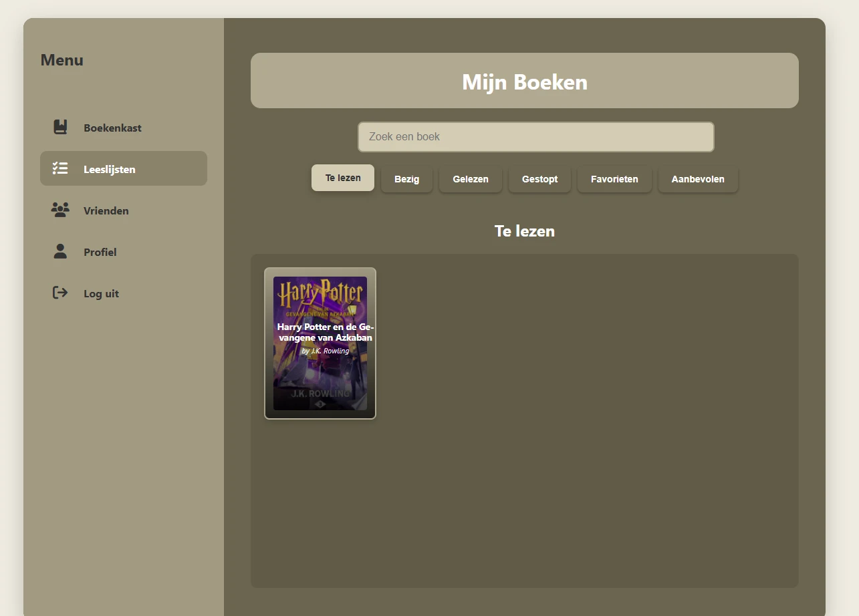Select the Leeslijsten list icon
Image resolution: width=859 pixels, height=616 pixels.
60,168
